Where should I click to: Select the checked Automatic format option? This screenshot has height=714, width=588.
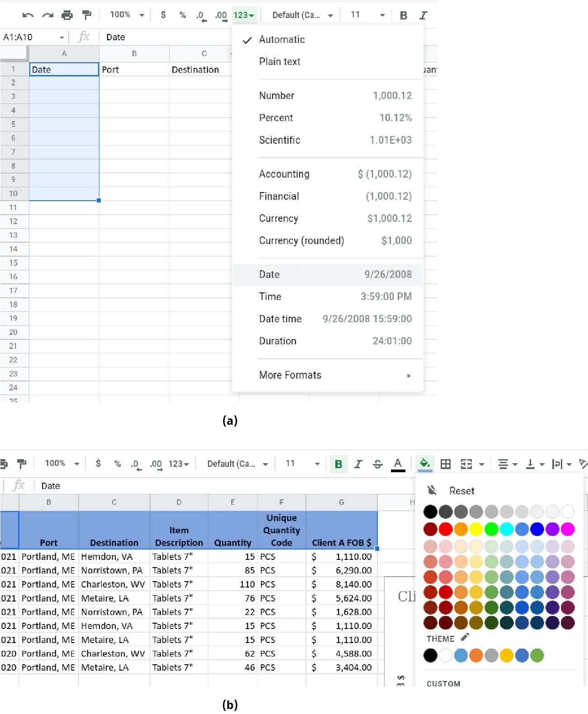click(282, 40)
